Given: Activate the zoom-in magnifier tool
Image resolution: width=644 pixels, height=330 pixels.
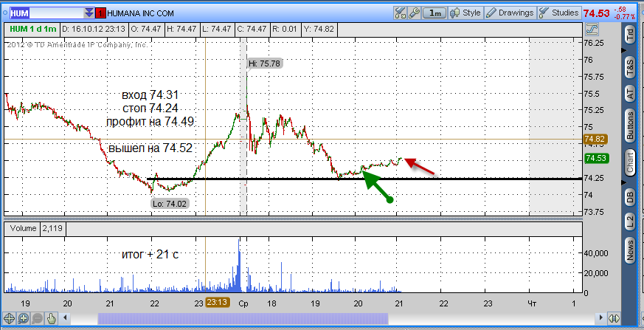Looking at the screenshot, I should pos(23,318).
